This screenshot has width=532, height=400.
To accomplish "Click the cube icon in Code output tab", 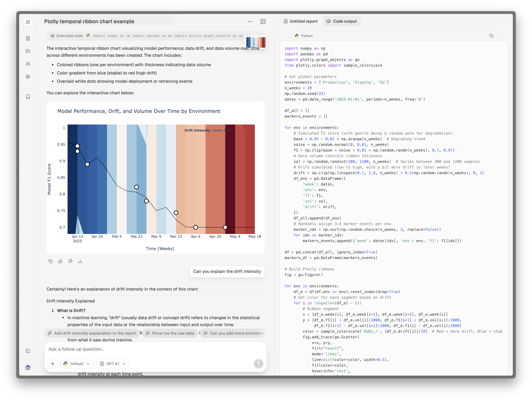I will coord(328,21).
